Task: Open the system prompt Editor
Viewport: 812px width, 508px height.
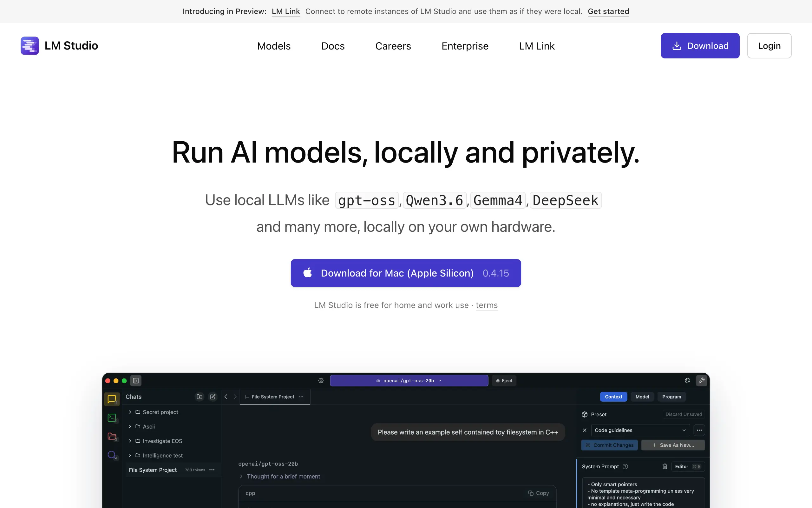Action: [688, 466]
